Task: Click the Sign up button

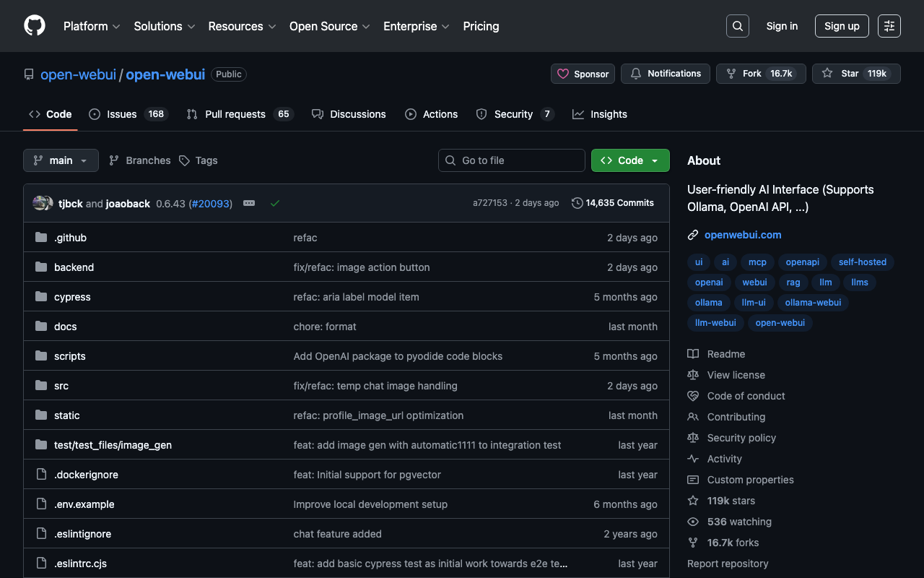Action: click(x=841, y=26)
